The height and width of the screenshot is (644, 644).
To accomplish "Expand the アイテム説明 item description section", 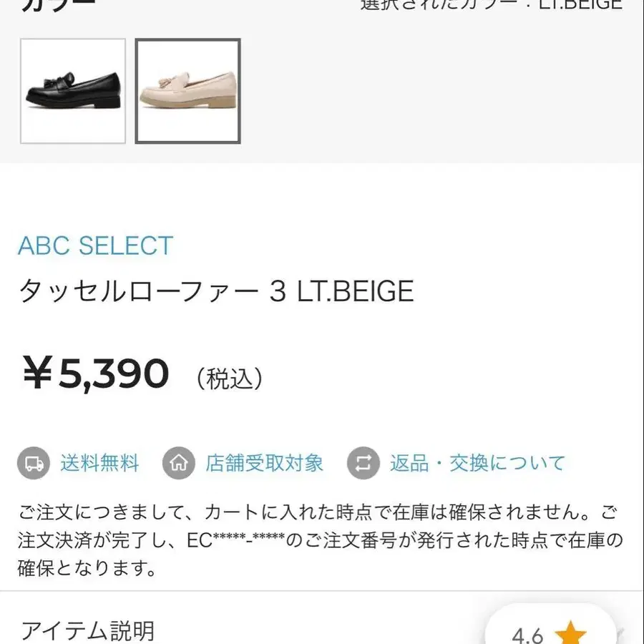I will (x=87, y=631).
